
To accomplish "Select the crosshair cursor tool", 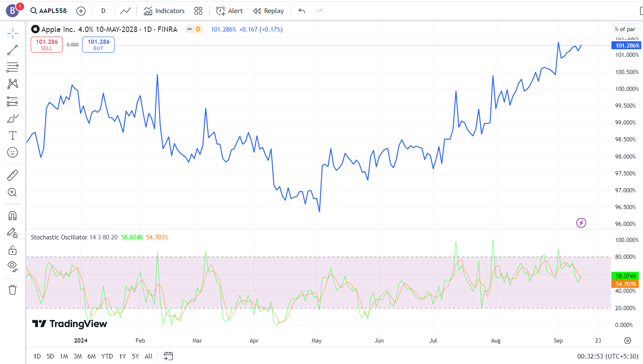I will point(13,33).
